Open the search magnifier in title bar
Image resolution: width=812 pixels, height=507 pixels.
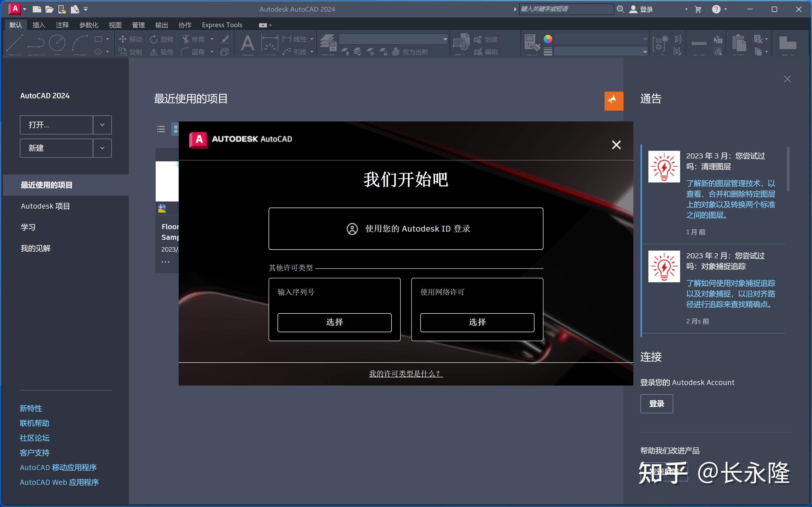click(x=620, y=9)
